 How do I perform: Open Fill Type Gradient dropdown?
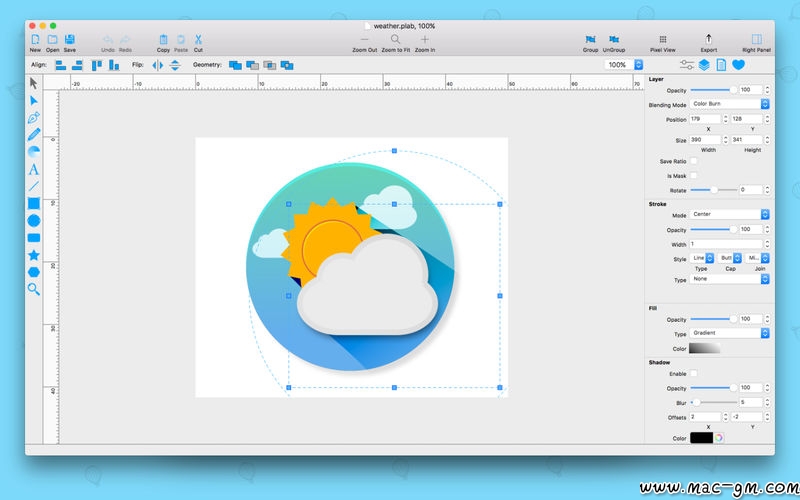(x=729, y=333)
